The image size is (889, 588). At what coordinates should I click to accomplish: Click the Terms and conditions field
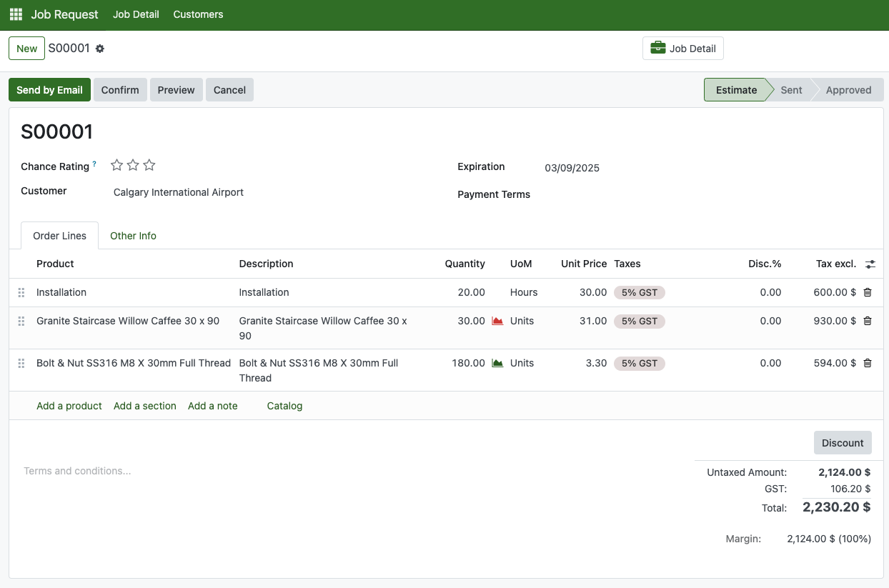click(77, 471)
